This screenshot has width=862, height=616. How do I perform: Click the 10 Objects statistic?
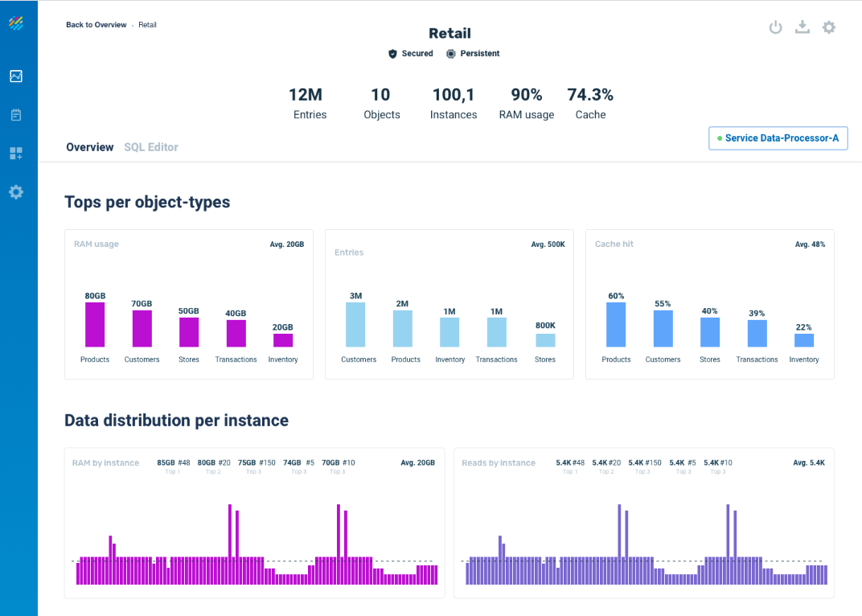tap(381, 103)
